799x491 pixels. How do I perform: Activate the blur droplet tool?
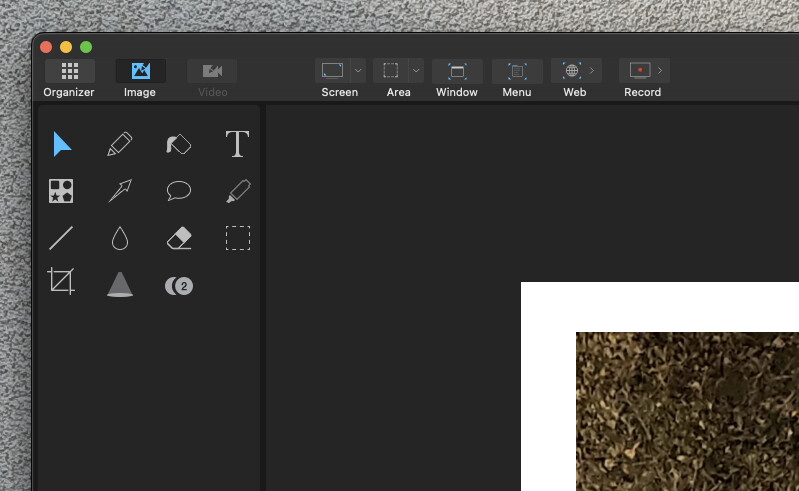pos(120,238)
